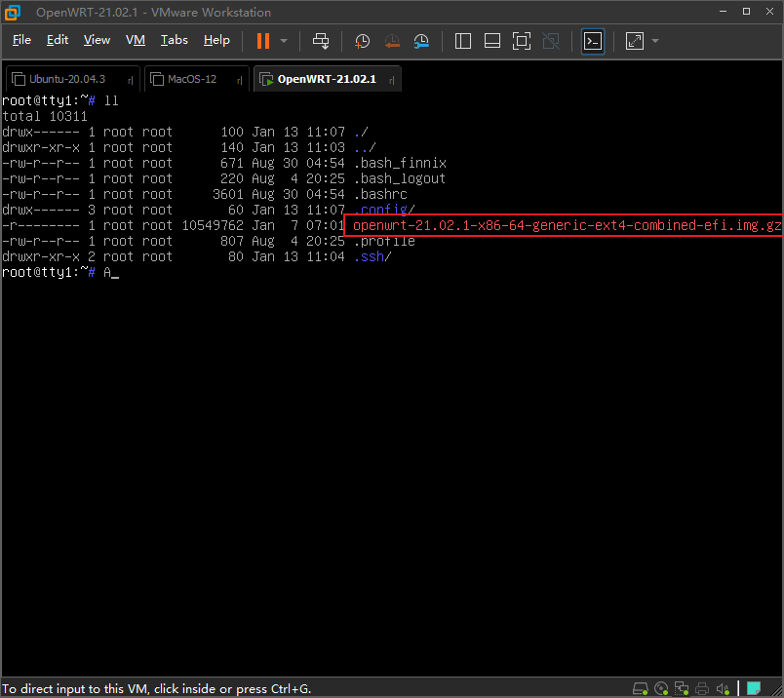Click the network adapter status icon

pyautogui.click(x=682, y=687)
